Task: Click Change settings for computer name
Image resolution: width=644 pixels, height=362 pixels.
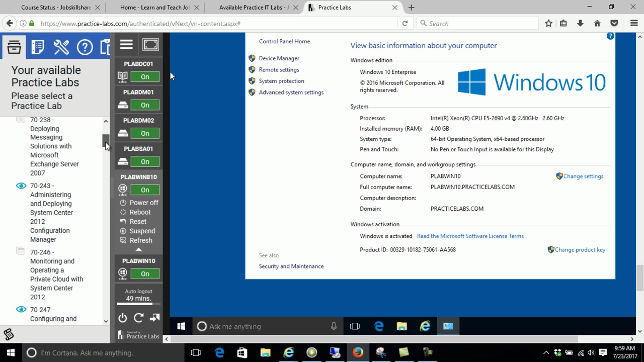Action: (x=583, y=176)
